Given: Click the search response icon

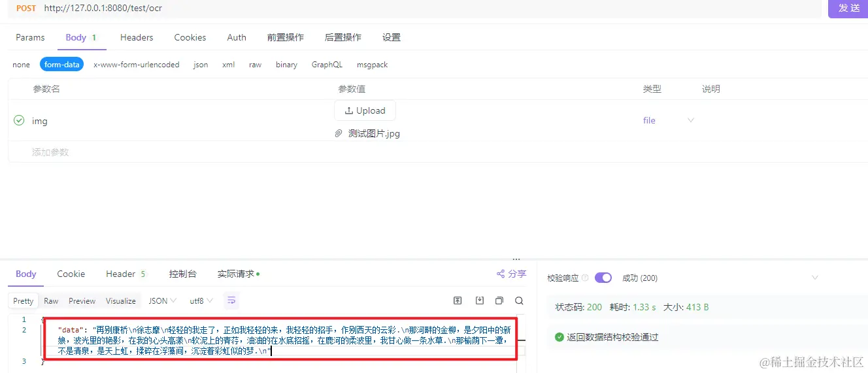Looking at the screenshot, I should click(x=519, y=300).
